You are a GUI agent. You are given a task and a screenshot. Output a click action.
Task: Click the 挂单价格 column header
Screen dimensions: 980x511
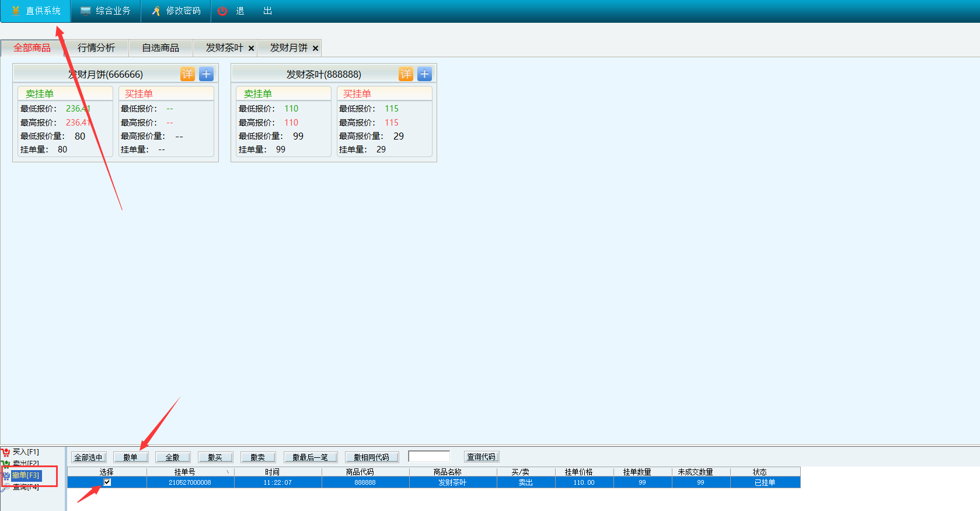click(x=584, y=472)
